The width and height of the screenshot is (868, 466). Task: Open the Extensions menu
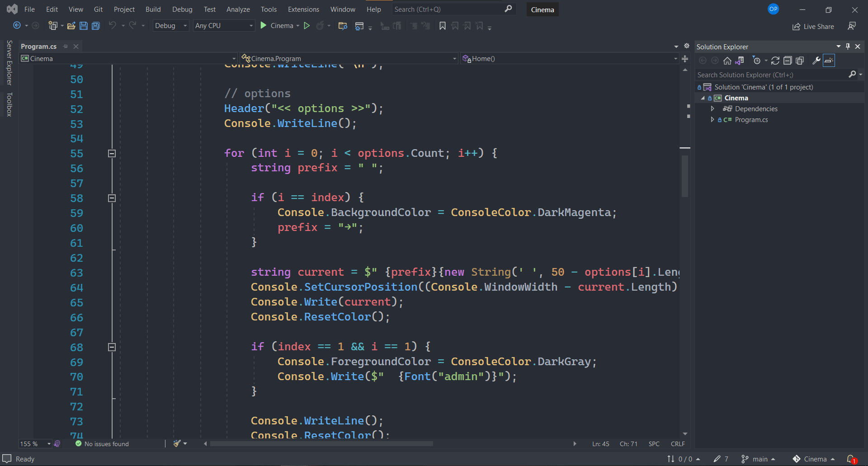(303, 9)
